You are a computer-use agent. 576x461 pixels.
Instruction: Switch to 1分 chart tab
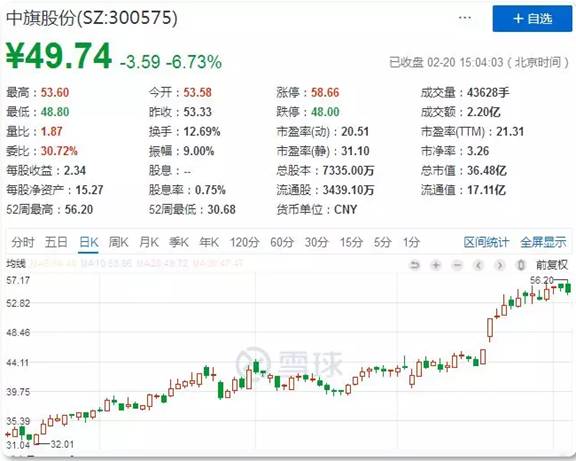411,242
